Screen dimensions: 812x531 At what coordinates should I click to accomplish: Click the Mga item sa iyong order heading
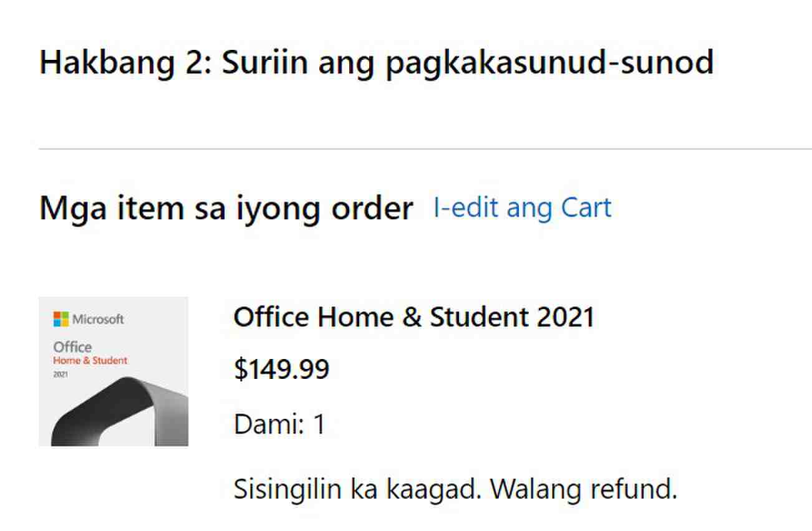226,208
